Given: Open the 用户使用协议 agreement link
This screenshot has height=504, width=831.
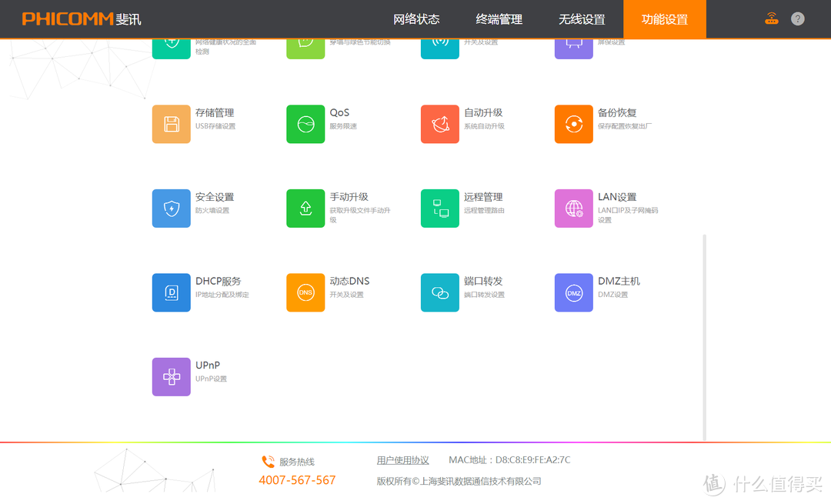Looking at the screenshot, I should 403,459.
